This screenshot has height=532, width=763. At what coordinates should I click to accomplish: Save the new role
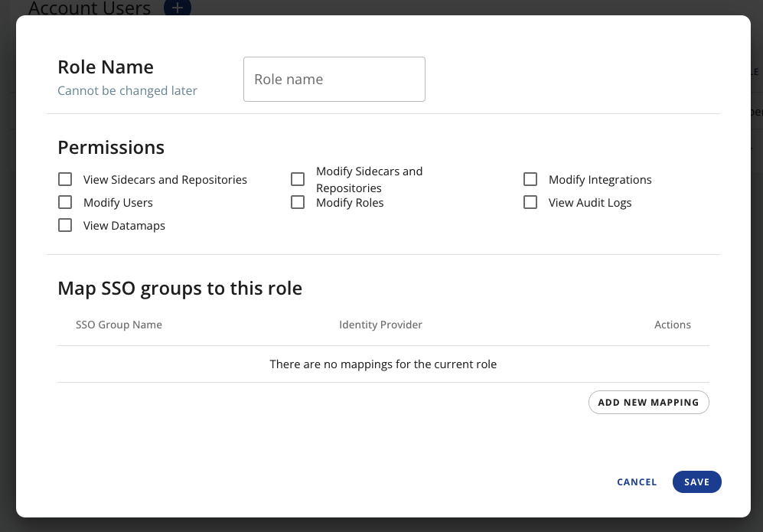[x=696, y=481]
